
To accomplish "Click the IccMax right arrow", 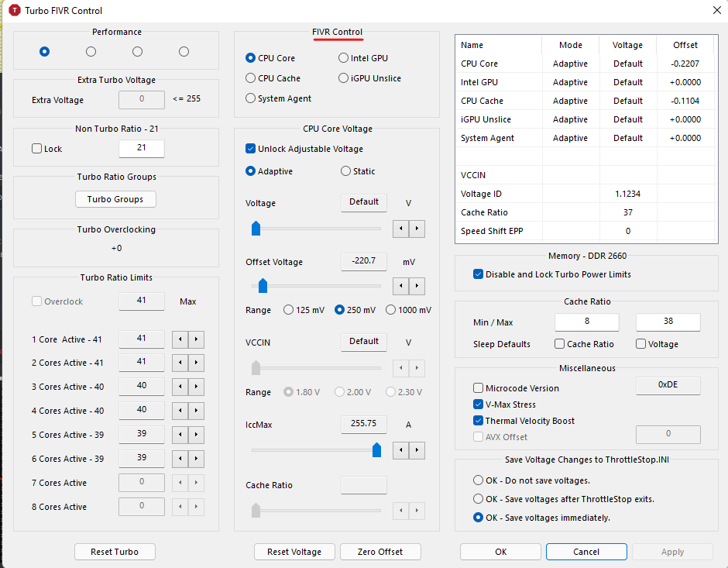I will (x=417, y=450).
